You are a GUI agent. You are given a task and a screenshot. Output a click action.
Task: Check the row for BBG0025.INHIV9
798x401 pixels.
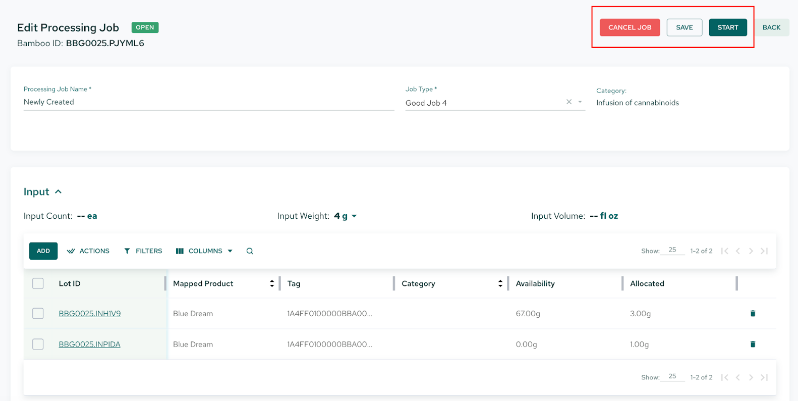point(38,313)
